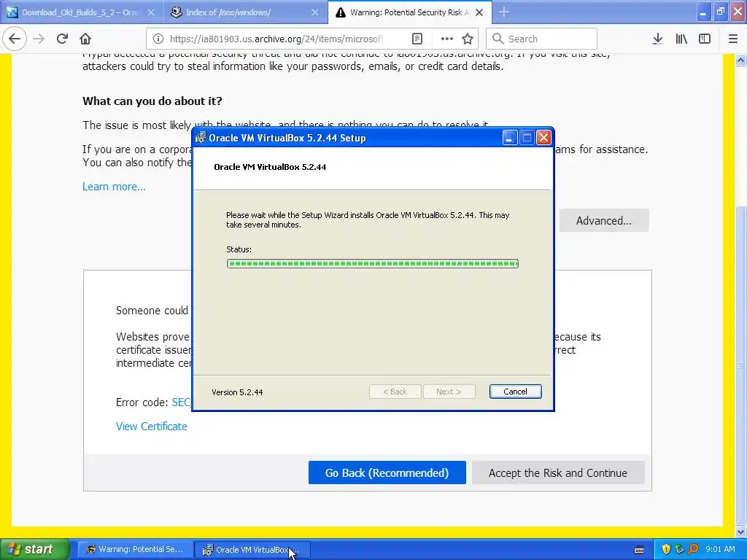The height and width of the screenshot is (560, 747).
Task: Close the Index of /isos/windows/ tab
Action: pos(315,12)
